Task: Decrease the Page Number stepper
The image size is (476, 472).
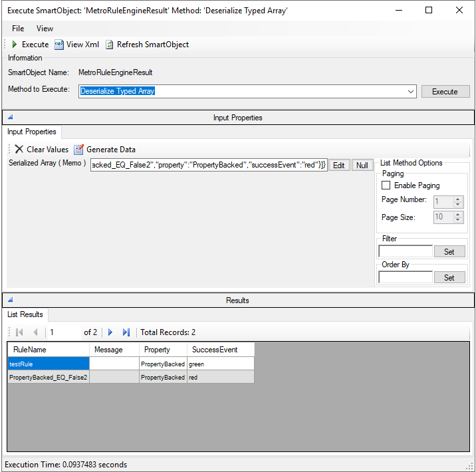Action: (x=458, y=204)
